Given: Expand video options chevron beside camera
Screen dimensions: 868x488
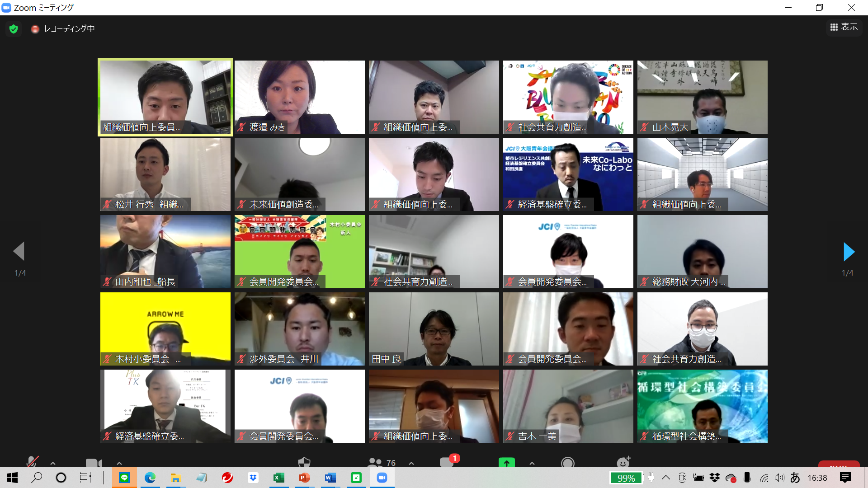Looking at the screenshot, I should (x=119, y=463).
